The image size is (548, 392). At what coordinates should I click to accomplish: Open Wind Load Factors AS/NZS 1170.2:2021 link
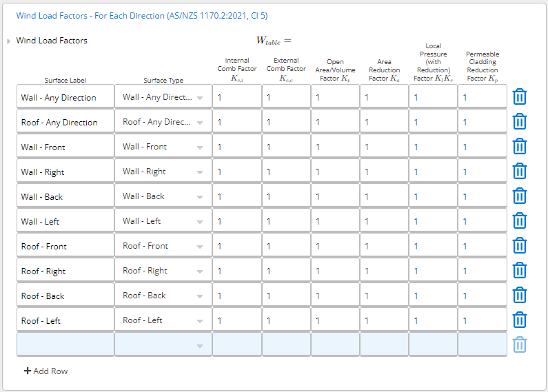point(142,16)
